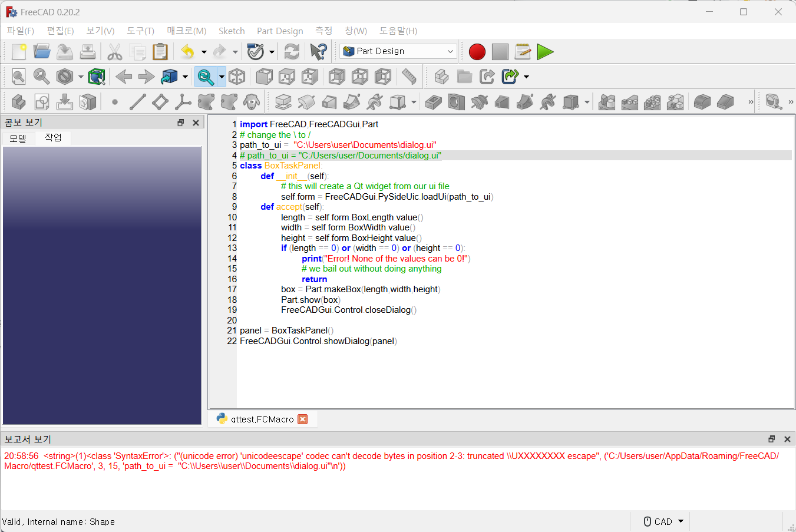
Task: Open the Sketch menu
Action: pyautogui.click(x=232, y=31)
